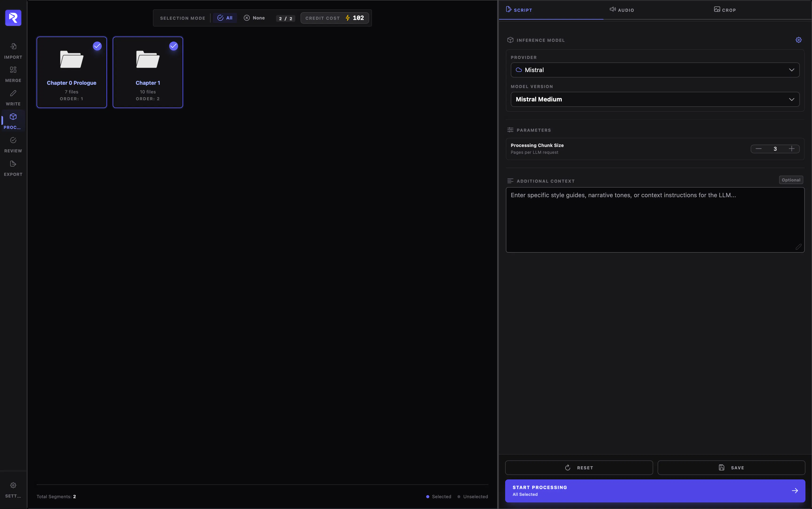Choose the All selection mode
The height and width of the screenshot is (509, 812).
pyautogui.click(x=225, y=18)
